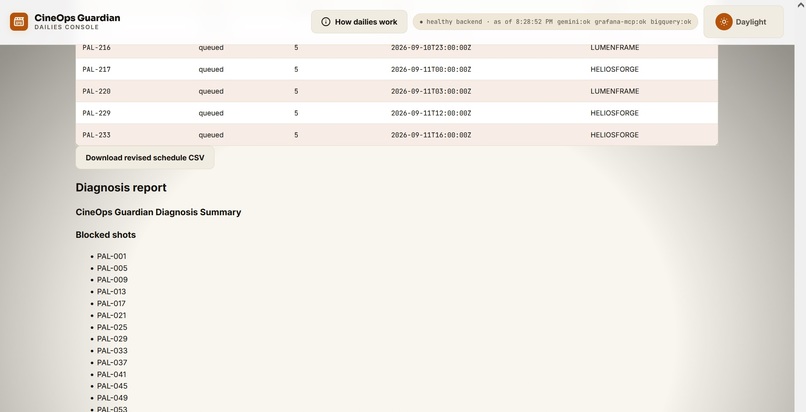Click queued status in PAL-220 row
This screenshot has height=412, width=806.
[x=211, y=91]
